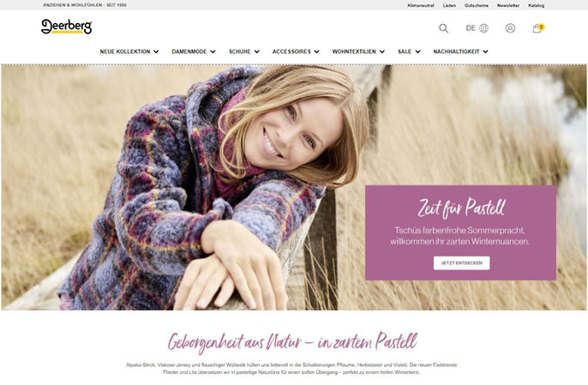Expand the Damenmode dropdown arrow
This screenshot has height=385, width=588.
(x=213, y=51)
